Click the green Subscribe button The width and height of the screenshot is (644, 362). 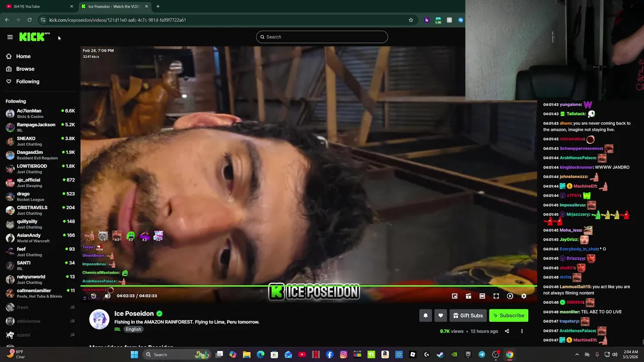[509, 315]
